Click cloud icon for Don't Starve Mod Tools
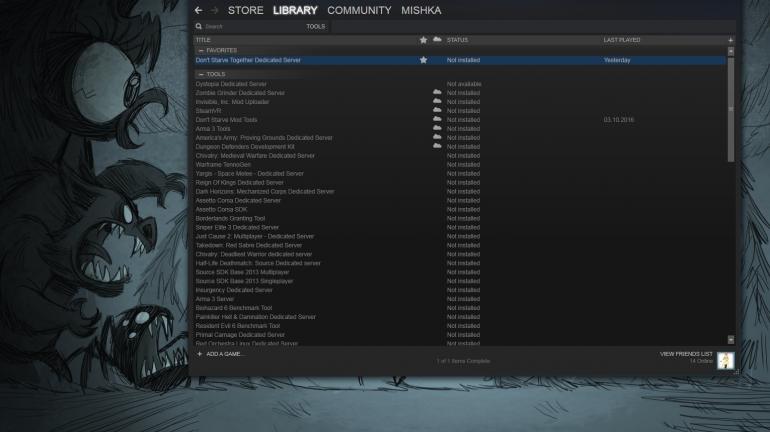 [437, 119]
